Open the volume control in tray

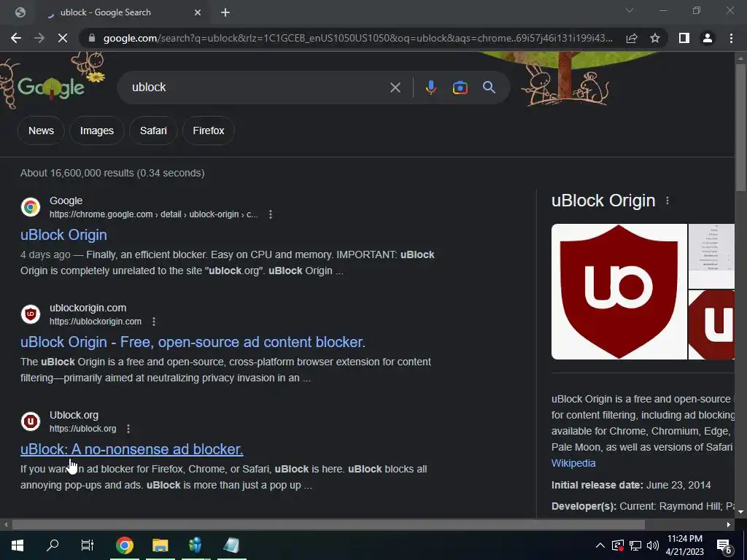coord(653,545)
